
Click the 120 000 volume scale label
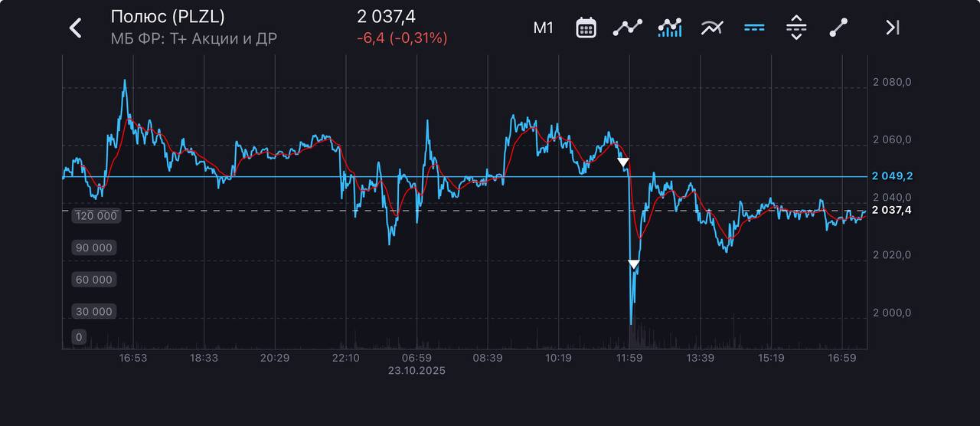(x=96, y=216)
